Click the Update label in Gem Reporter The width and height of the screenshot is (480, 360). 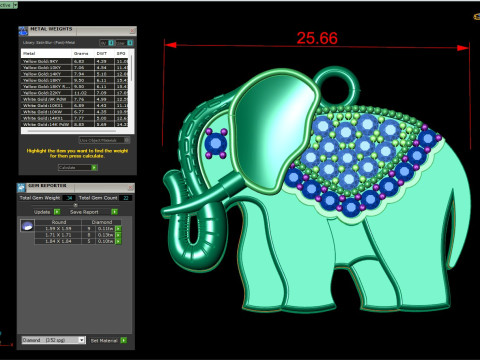pyautogui.click(x=42, y=212)
